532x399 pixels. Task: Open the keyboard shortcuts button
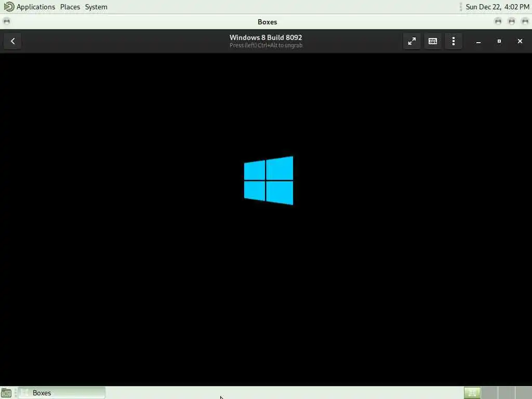pyautogui.click(x=433, y=41)
